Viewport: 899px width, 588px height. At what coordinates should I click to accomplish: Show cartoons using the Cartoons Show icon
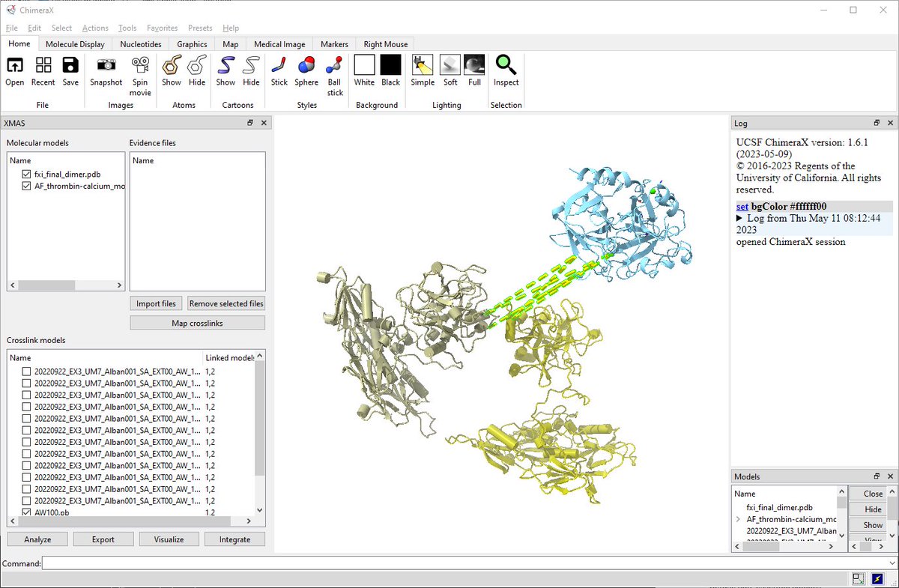pos(225,66)
